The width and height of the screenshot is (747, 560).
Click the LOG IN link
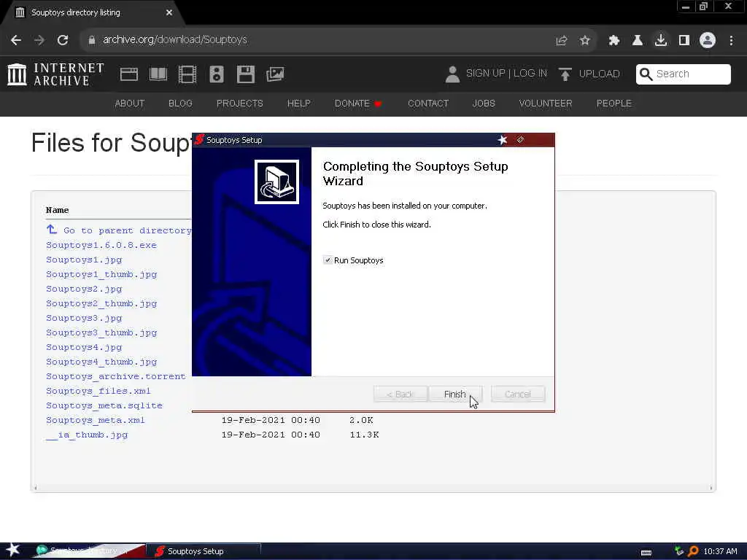click(x=530, y=74)
